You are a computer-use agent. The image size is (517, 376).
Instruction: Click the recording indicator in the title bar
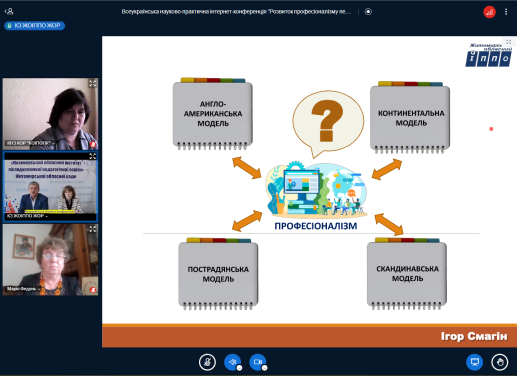368,12
